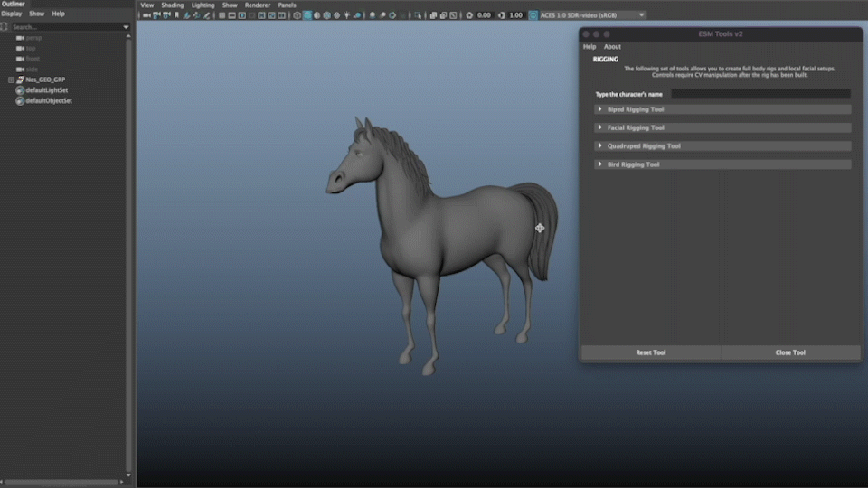This screenshot has height=488, width=868.
Task: Open the Outliner Display menu
Action: point(12,14)
